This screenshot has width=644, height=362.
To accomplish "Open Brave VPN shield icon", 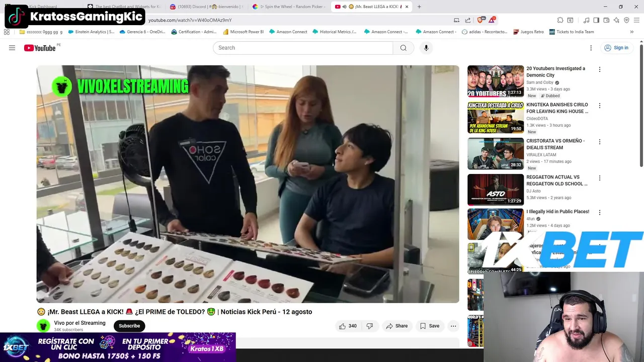I will [x=626, y=20].
